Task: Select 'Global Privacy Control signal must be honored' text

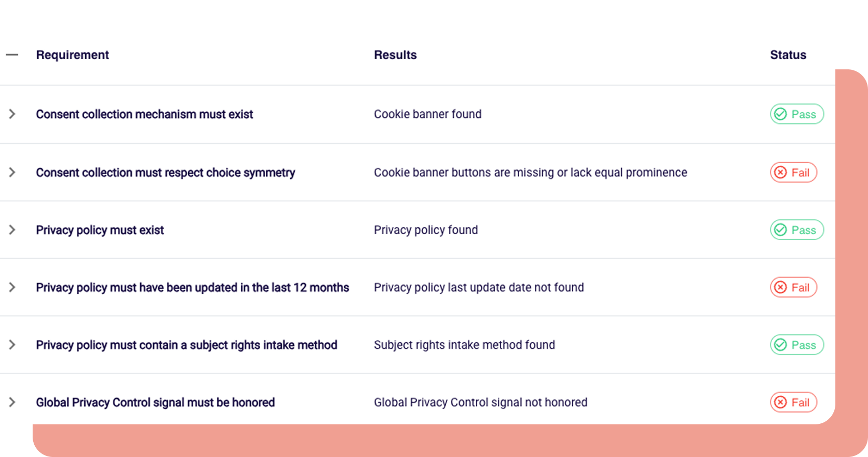Action: (155, 402)
